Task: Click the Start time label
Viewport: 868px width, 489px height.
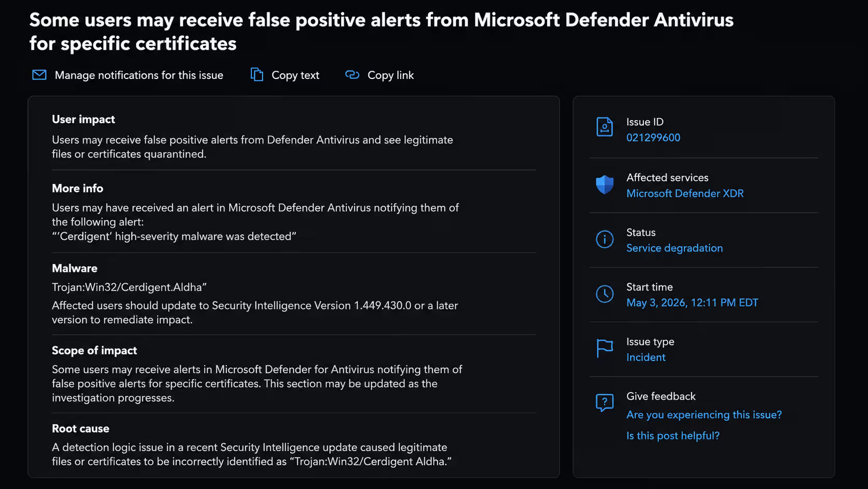Action: [649, 287]
